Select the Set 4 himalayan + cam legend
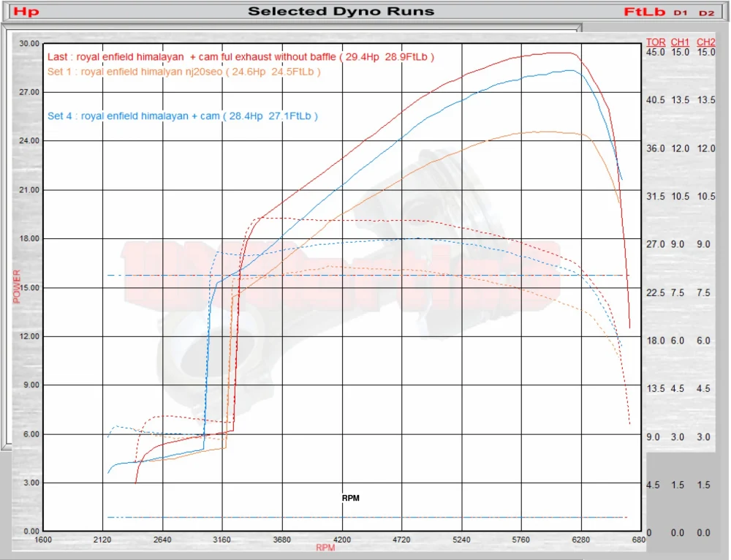This screenshot has height=560, width=731. click(x=183, y=116)
